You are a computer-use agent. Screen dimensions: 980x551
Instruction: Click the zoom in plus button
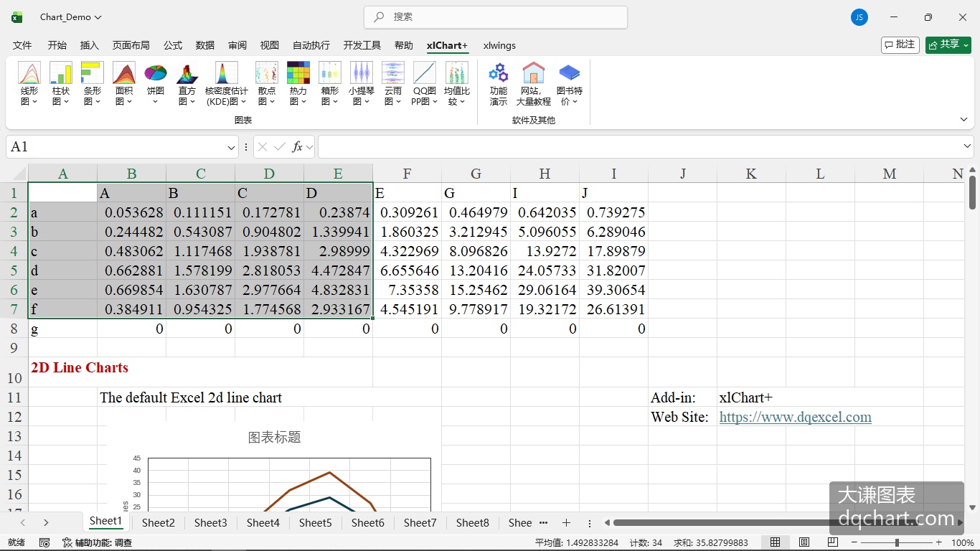[x=938, y=542]
